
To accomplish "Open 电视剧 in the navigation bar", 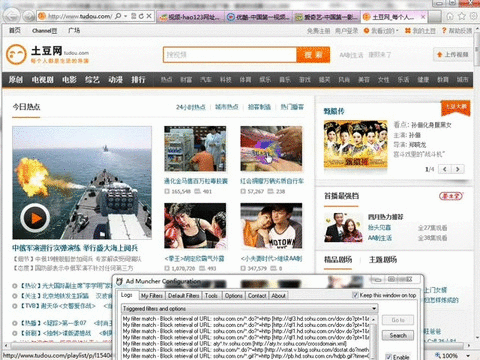I will (43, 80).
